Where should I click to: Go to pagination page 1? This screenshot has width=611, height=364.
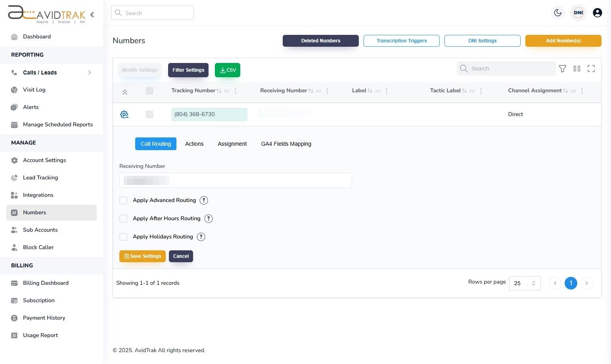point(571,283)
